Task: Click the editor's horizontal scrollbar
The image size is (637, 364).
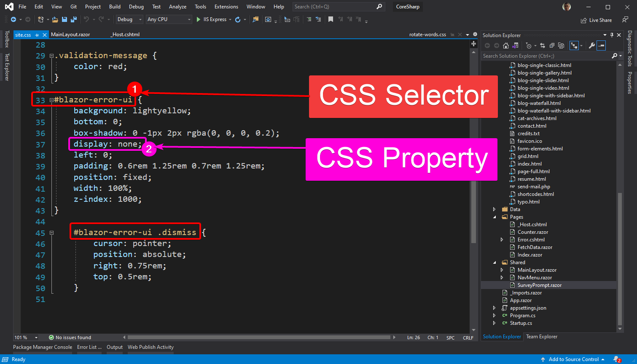Action: point(259,337)
